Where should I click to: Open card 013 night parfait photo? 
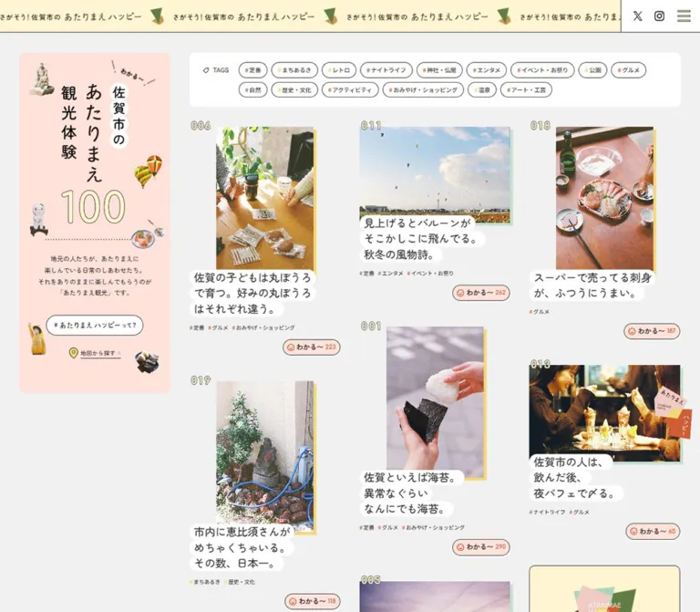604,411
